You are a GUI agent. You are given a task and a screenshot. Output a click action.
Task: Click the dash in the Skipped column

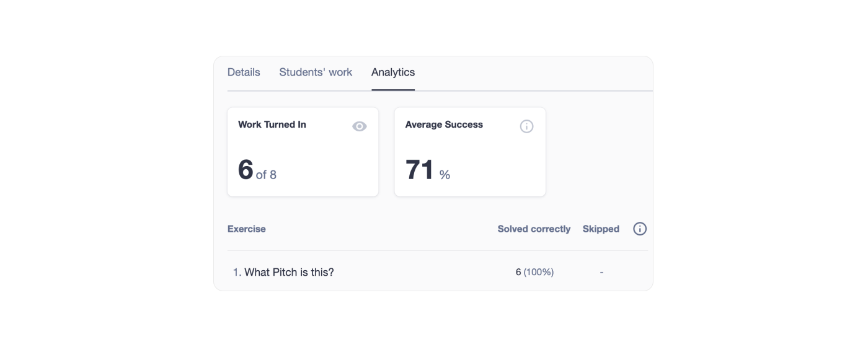(601, 272)
